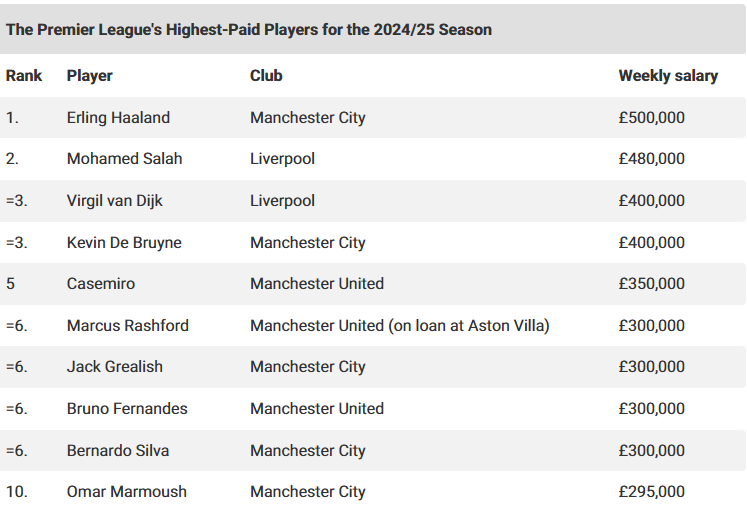Image resolution: width=747 pixels, height=511 pixels.
Task: Click the £500,000 salary value
Action: click(651, 118)
